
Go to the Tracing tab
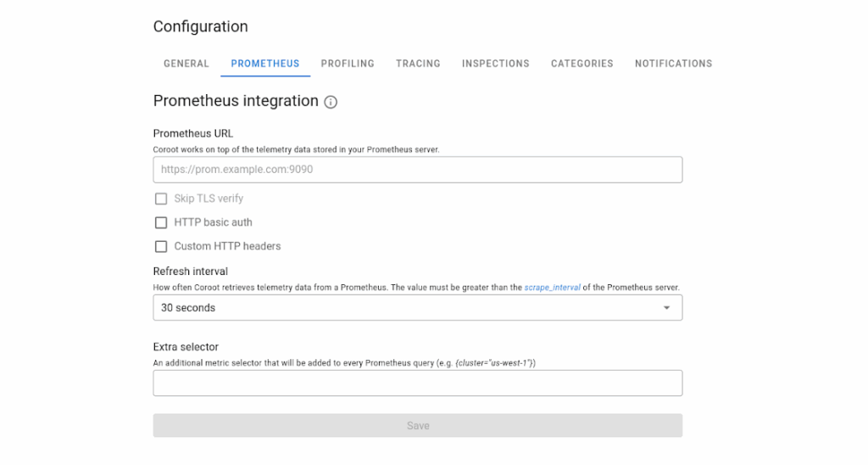tap(418, 64)
